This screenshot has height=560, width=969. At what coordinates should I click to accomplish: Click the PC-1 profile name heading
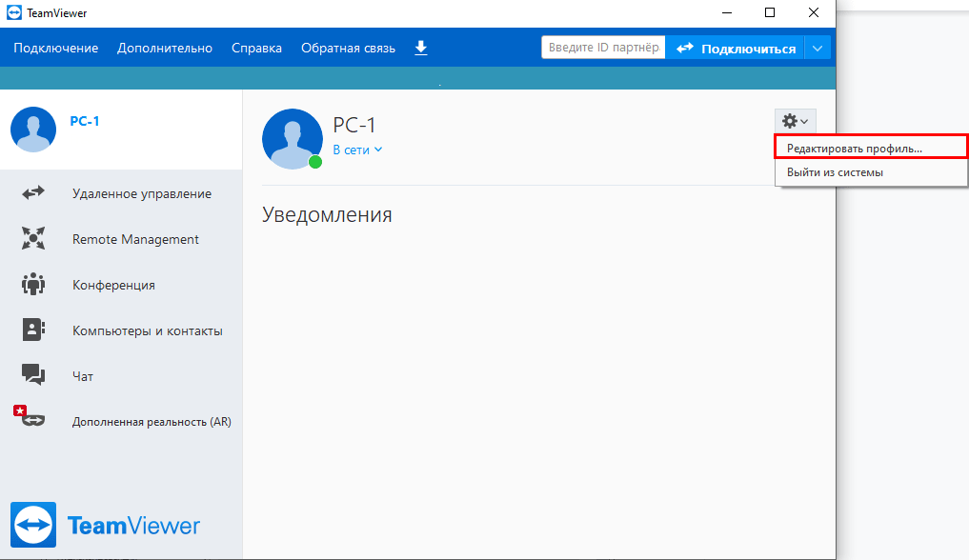354,125
